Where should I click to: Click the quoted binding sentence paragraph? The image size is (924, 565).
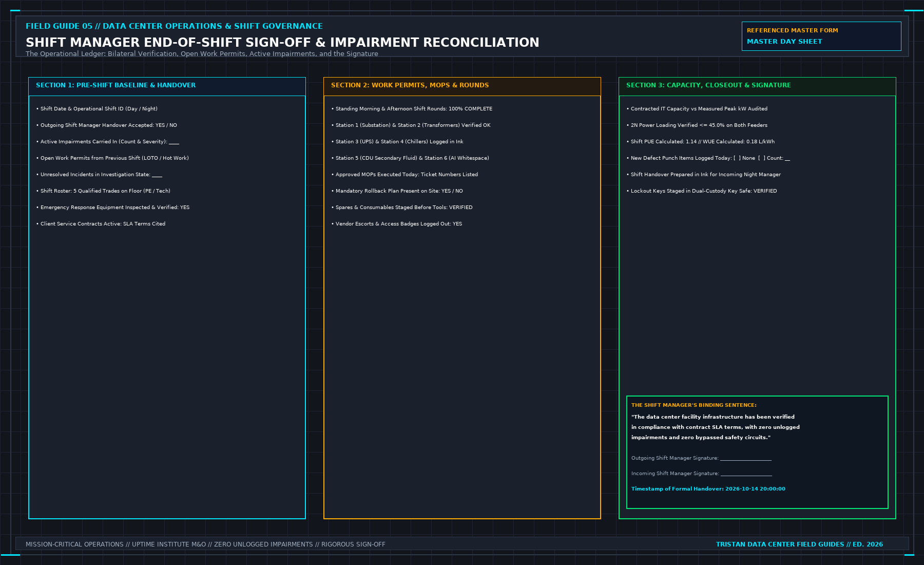click(716, 427)
